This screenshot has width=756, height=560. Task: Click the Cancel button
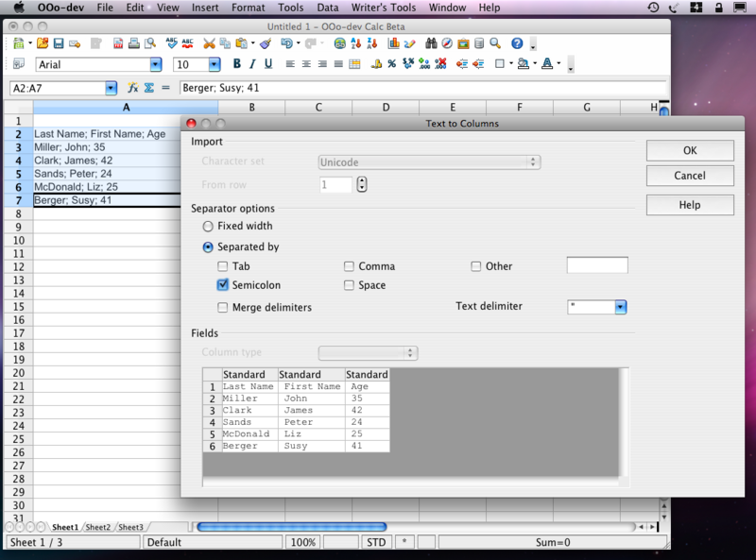[689, 176]
